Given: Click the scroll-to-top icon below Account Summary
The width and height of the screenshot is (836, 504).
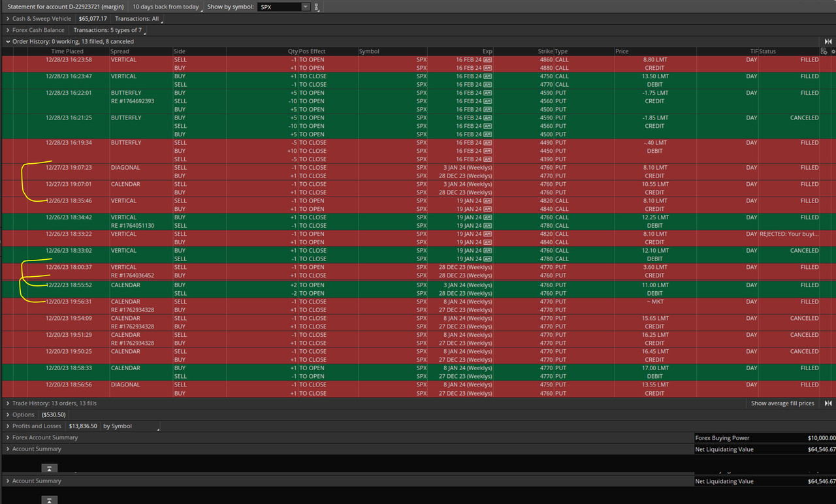Looking at the screenshot, I should click(49, 469).
